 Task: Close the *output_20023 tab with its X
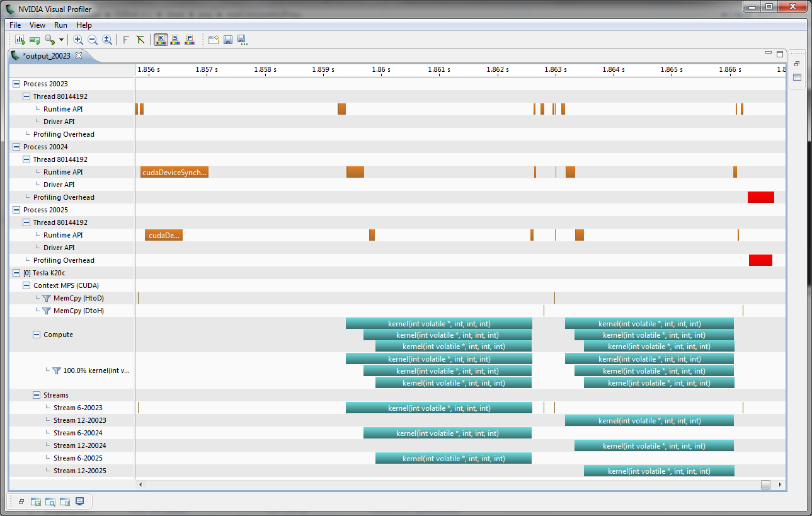click(x=79, y=55)
